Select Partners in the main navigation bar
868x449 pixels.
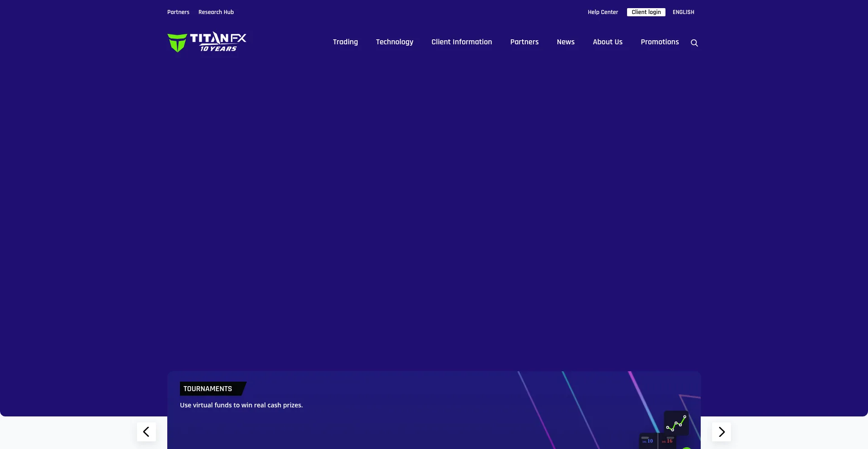(x=524, y=42)
